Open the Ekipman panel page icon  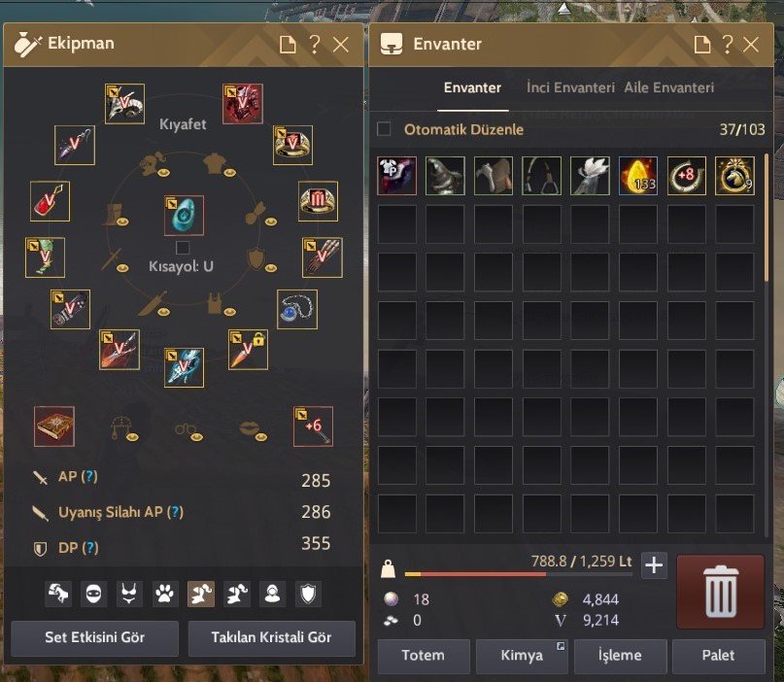pos(288,45)
